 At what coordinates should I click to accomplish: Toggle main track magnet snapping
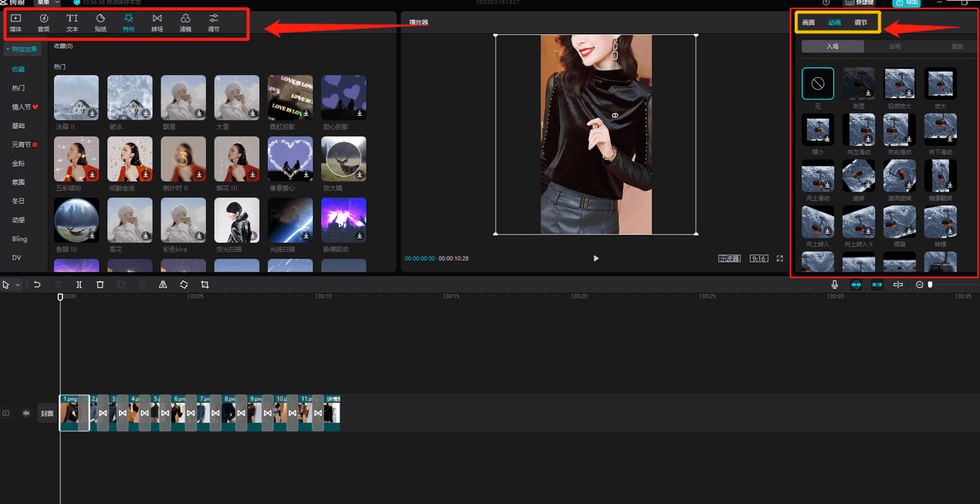tap(857, 285)
